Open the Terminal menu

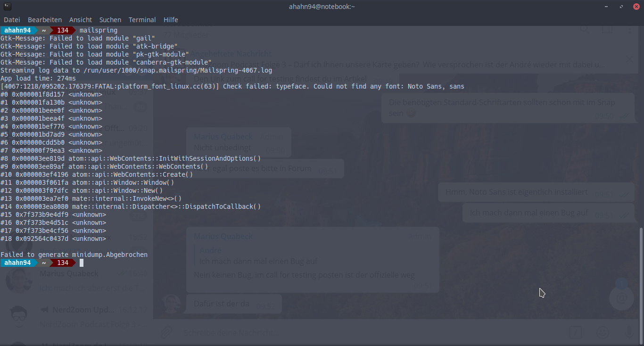click(142, 20)
